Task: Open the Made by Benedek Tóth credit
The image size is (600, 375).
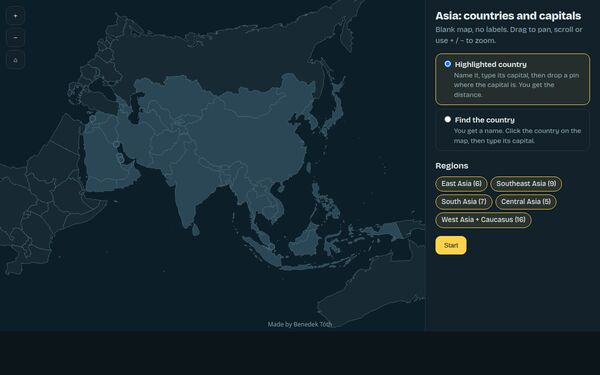Action: [x=300, y=324]
